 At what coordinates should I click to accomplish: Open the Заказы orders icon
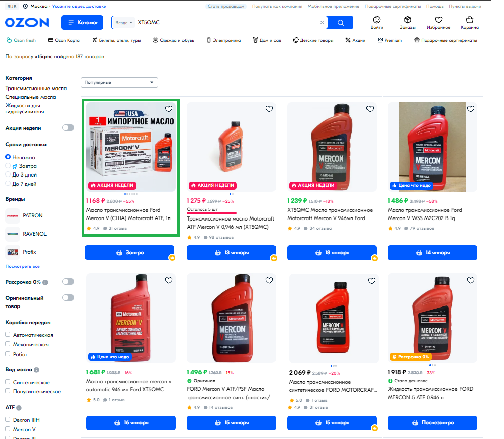click(x=407, y=23)
